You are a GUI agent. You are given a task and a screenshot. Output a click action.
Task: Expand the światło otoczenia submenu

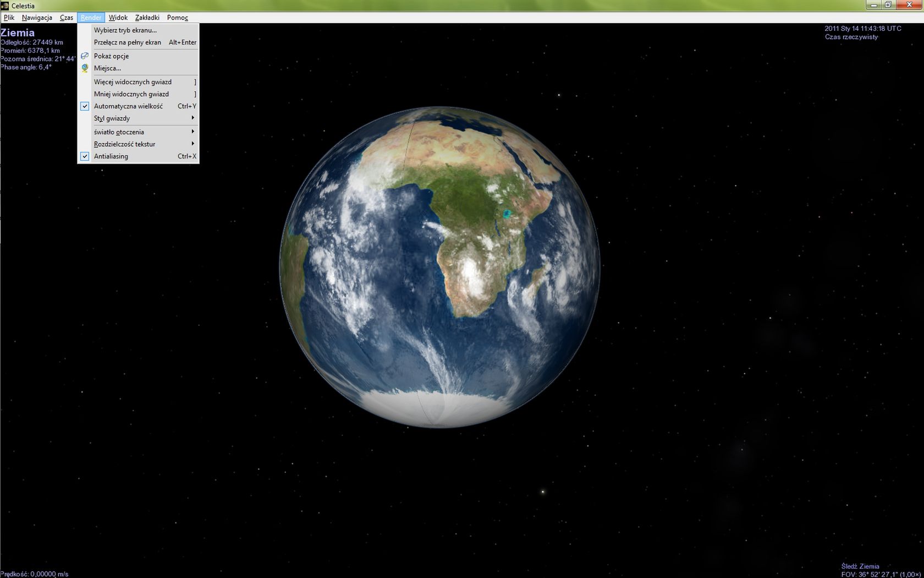coord(138,132)
